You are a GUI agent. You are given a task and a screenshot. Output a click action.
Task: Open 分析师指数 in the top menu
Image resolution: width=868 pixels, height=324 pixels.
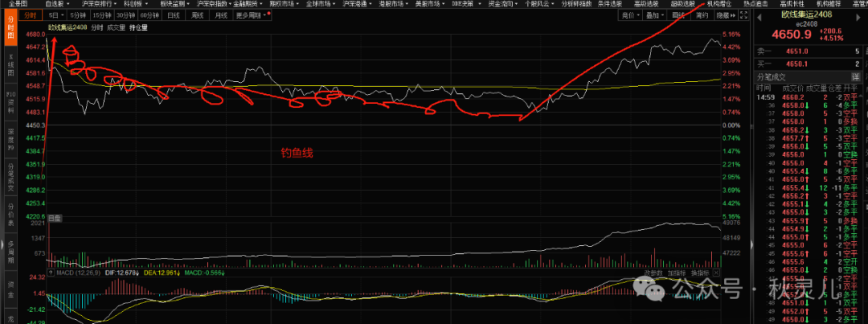click(x=576, y=3)
